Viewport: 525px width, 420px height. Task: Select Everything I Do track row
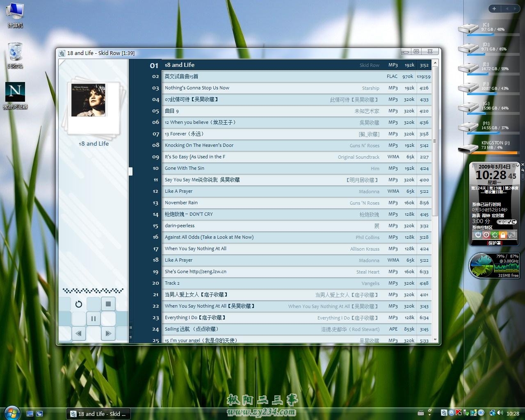pyautogui.click(x=297, y=317)
